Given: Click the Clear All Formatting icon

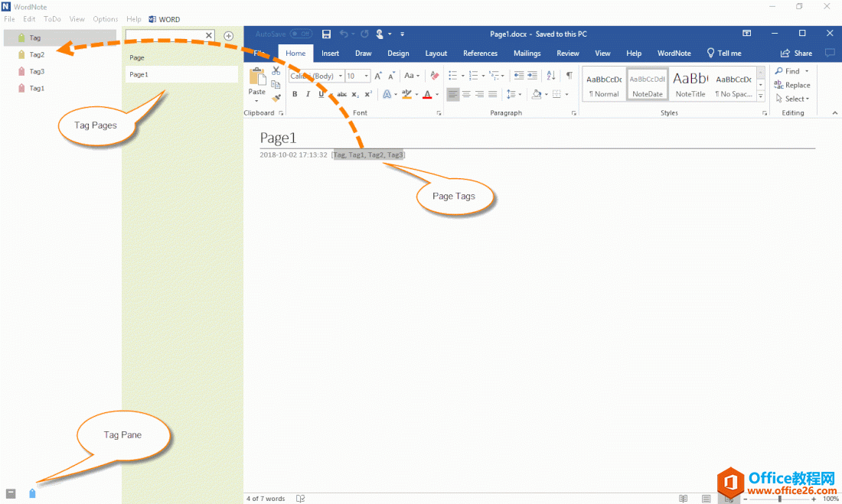Looking at the screenshot, I should pyautogui.click(x=435, y=76).
